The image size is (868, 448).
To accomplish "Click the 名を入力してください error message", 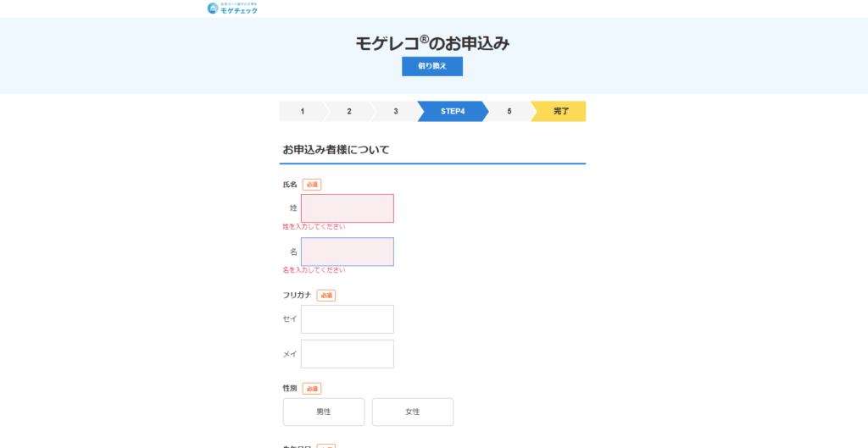I will pyautogui.click(x=314, y=270).
